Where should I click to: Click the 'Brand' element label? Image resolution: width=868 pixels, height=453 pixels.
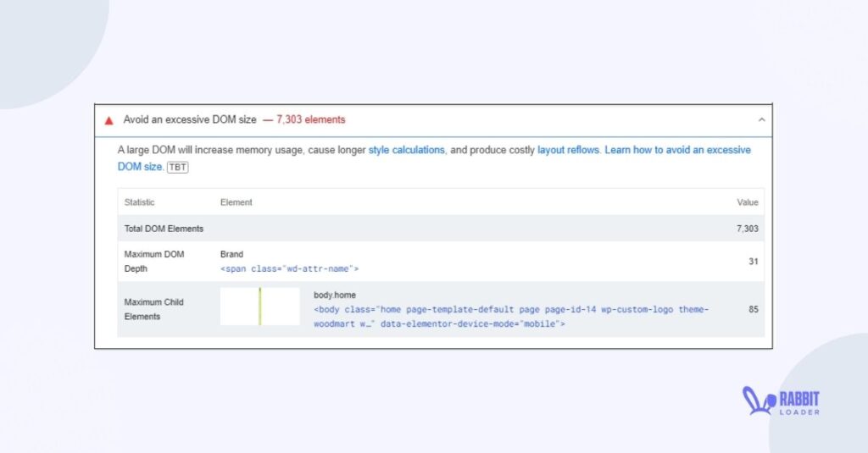coord(231,254)
